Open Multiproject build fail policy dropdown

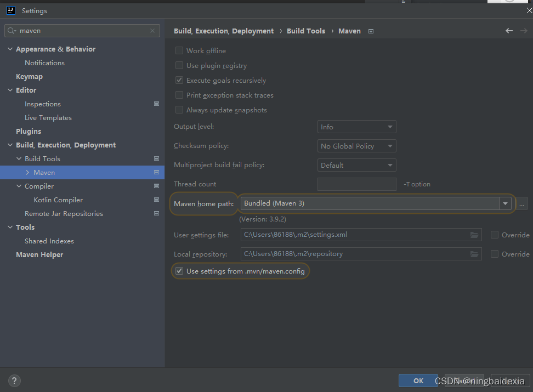[356, 165]
